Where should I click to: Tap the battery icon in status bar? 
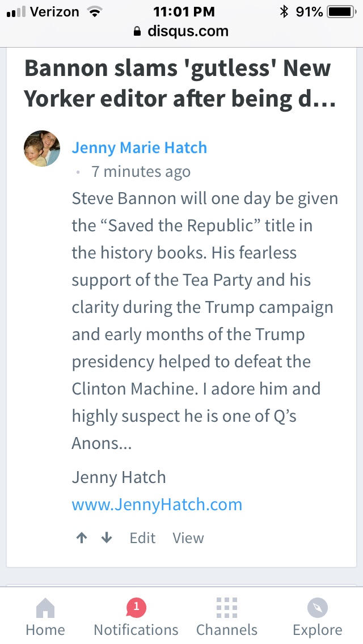pos(340,12)
